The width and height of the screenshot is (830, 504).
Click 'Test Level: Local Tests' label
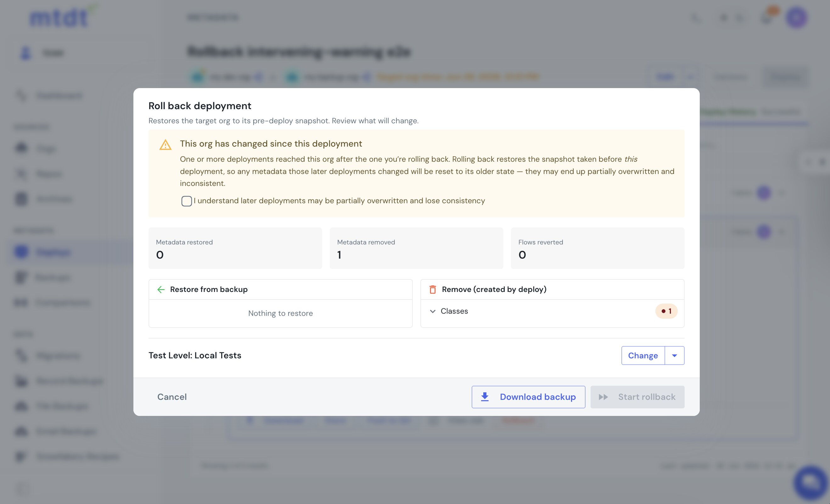pos(195,356)
